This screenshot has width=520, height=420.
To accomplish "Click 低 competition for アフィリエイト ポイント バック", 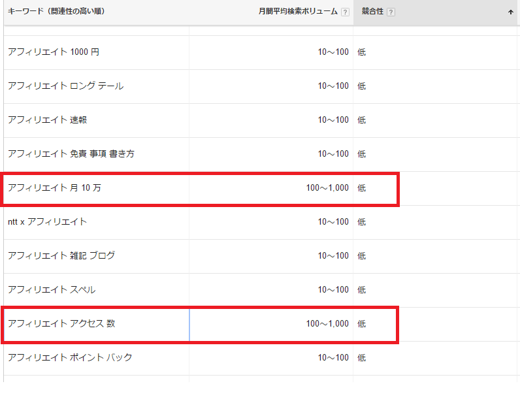I will [361, 358].
